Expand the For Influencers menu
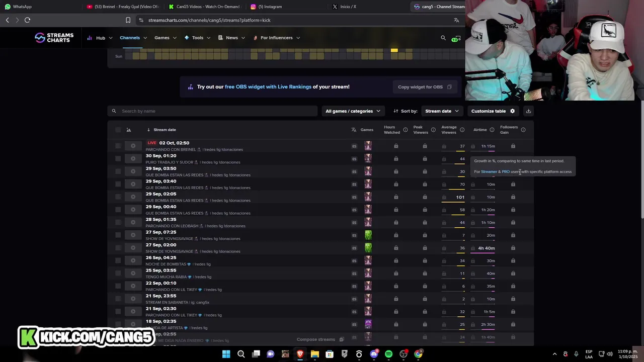The height and width of the screenshot is (362, 644). pyautogui.click(x=276, y=38)
